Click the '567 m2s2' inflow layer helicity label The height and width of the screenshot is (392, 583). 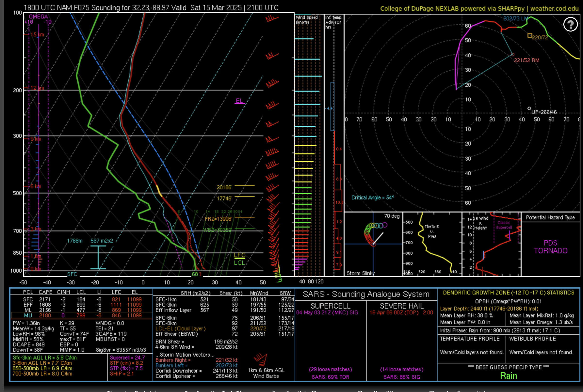point(102,241)
